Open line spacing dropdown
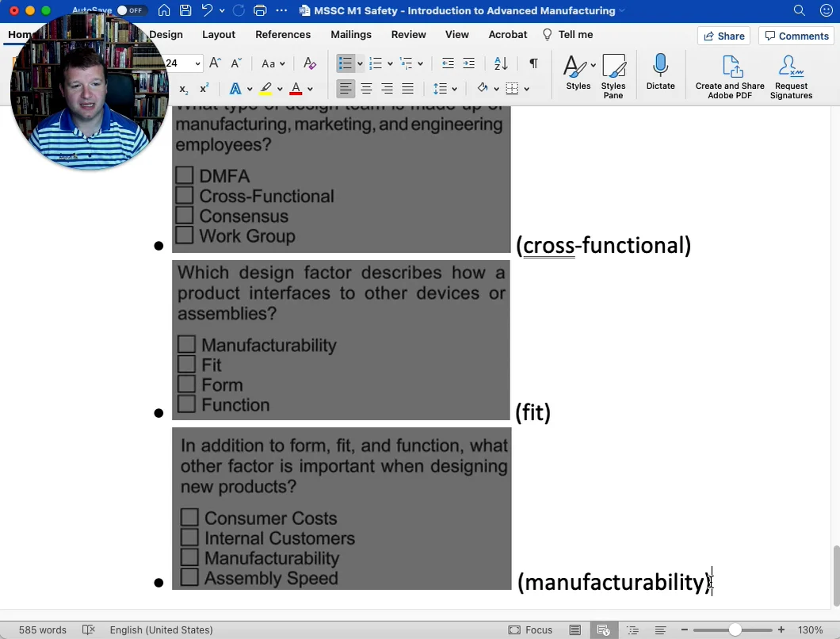 445,89
